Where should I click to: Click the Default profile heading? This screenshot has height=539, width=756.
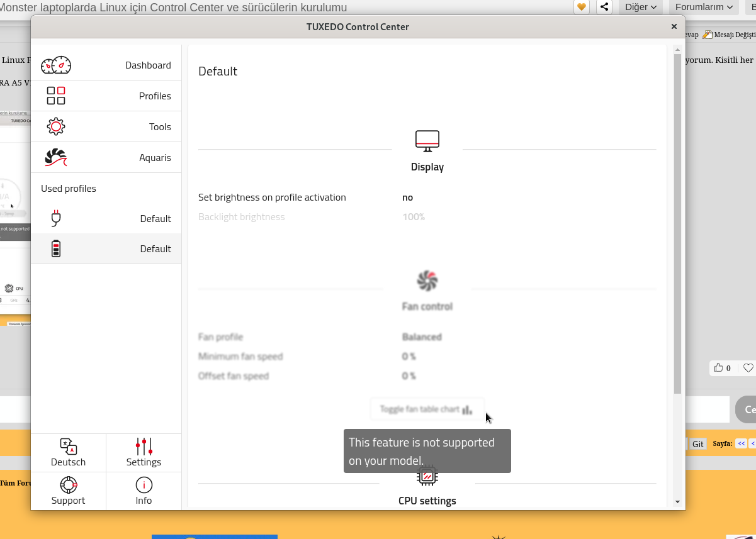218,71
